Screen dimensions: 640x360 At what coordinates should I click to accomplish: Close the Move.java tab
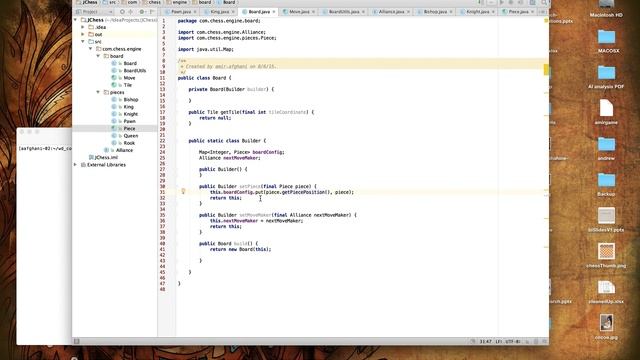click(x=313, y=12)
